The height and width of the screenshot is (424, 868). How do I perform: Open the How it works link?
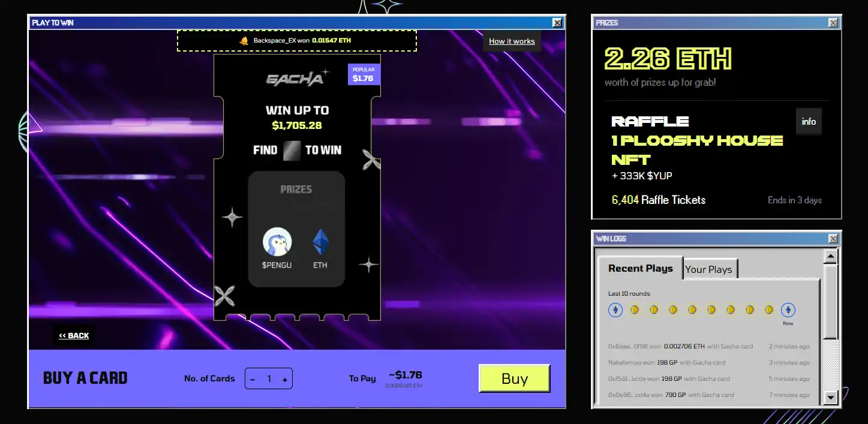click(512, 41)
